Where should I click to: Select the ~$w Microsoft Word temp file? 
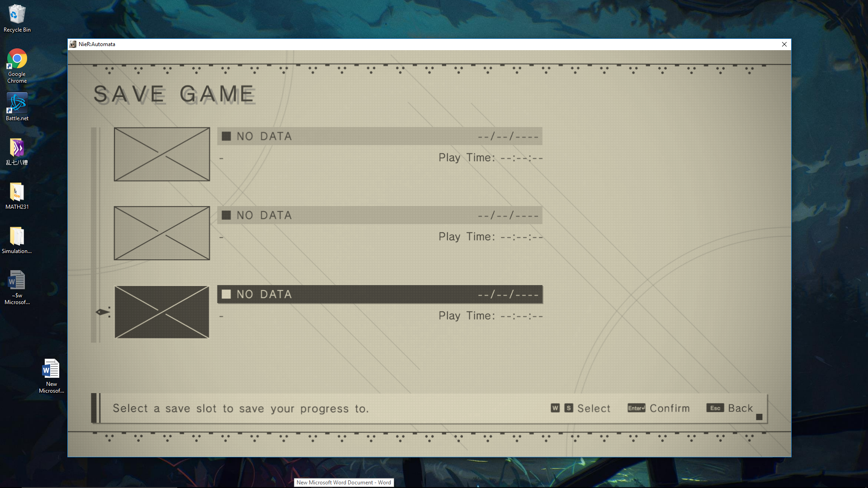tap(17, 287)
